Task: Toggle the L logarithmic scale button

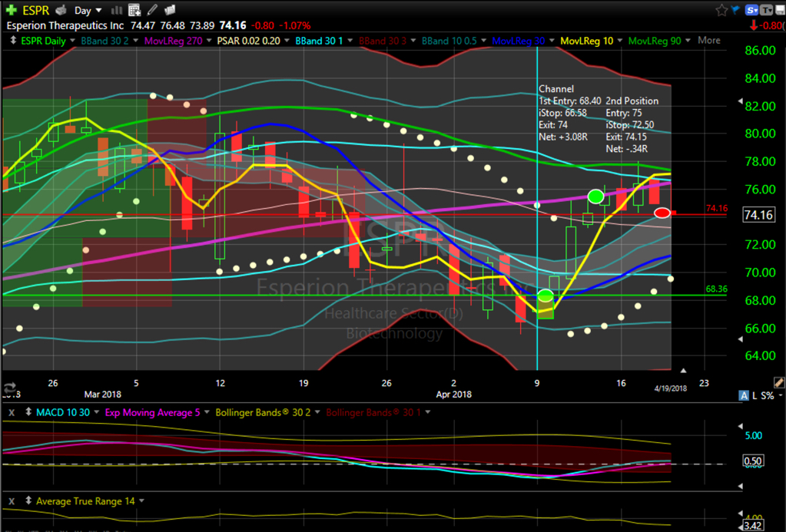Action: point(754,396)
